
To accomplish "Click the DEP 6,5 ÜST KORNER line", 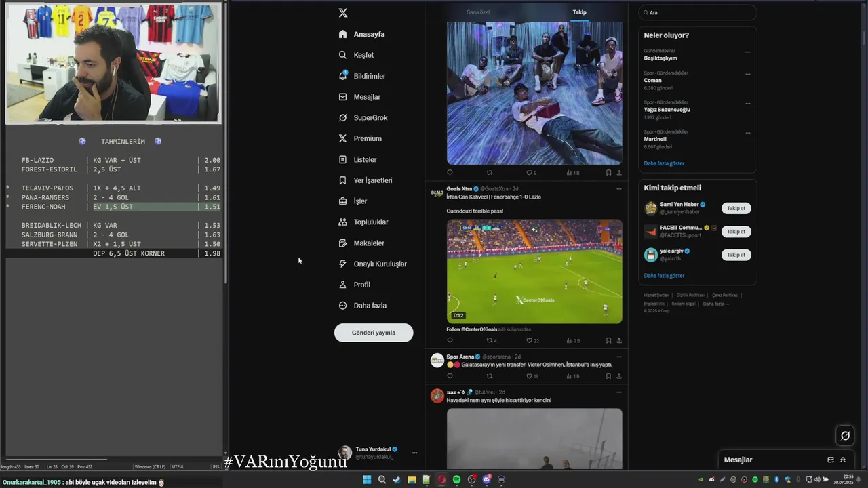I will click(x=129, y=253).
